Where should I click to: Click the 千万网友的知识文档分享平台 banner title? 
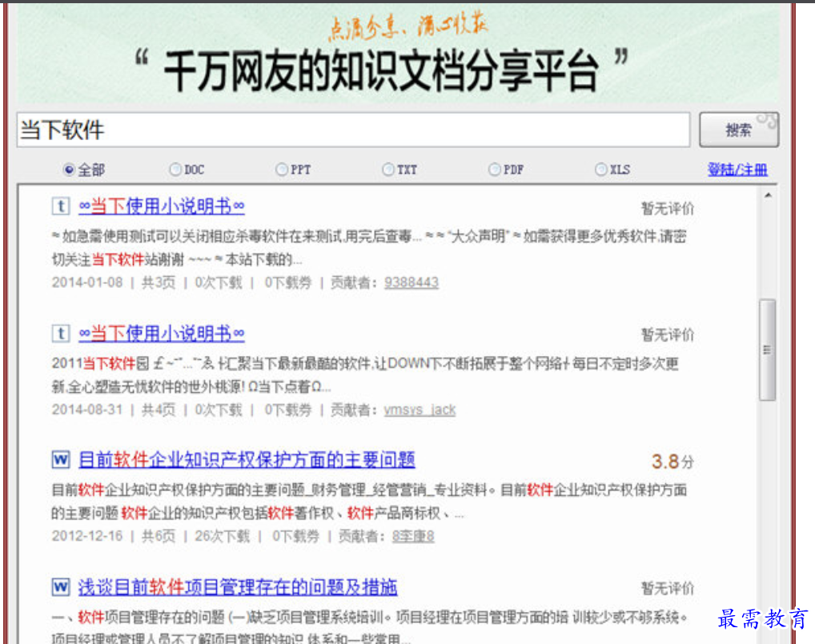tap(382, 70)
